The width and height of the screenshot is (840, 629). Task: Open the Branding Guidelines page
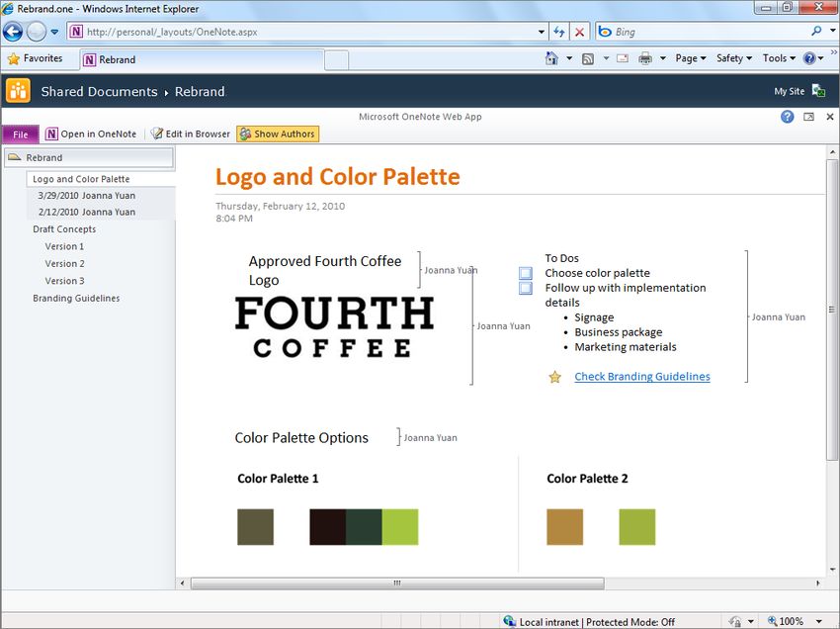[x=76, y=298]
